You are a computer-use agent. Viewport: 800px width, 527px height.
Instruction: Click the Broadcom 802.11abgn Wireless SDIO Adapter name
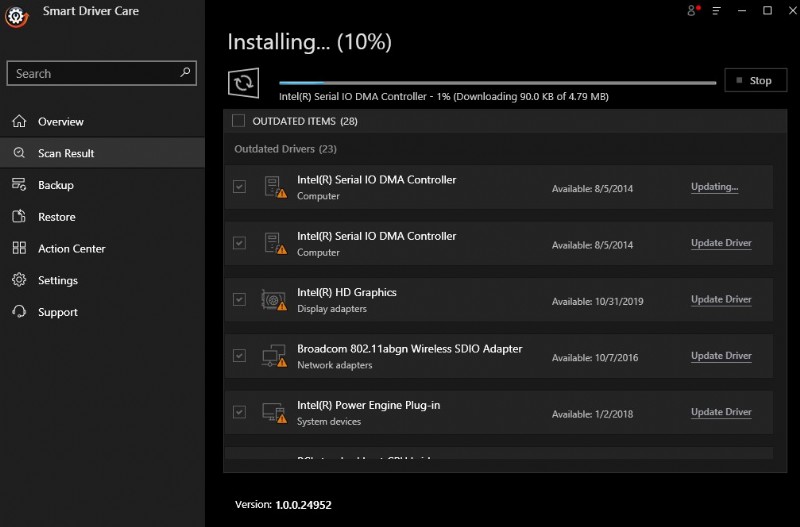tap(410, 349)
